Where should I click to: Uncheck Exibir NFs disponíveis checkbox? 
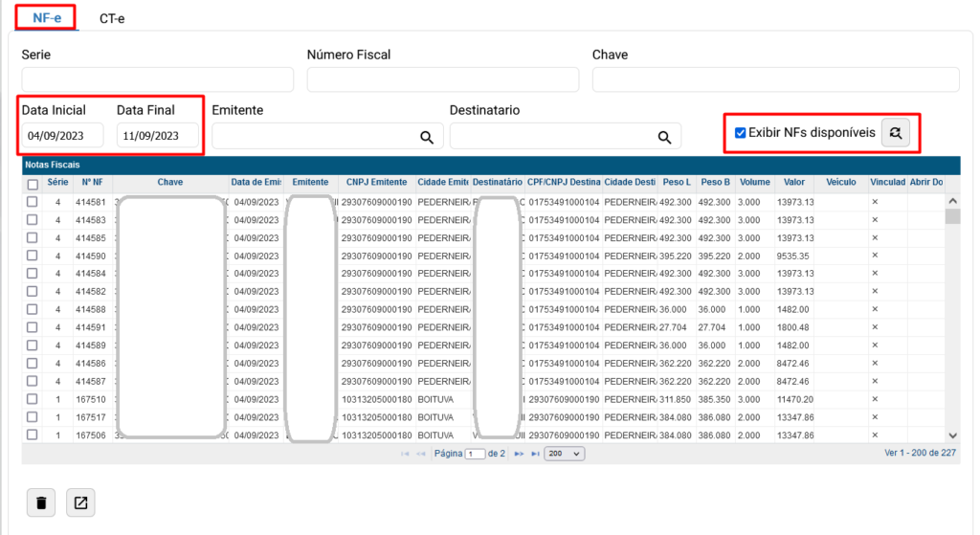[x=740, y=133]
